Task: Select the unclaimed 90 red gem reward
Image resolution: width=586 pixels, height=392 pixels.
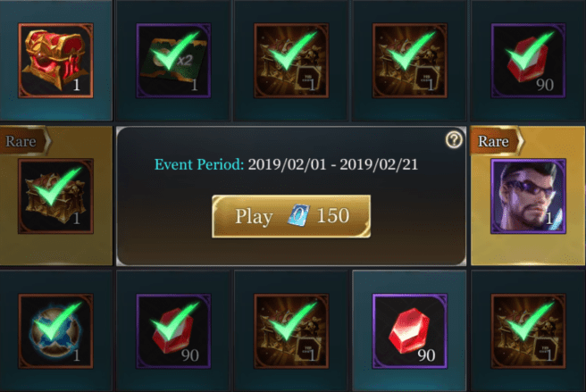Action: click(410, 331)
